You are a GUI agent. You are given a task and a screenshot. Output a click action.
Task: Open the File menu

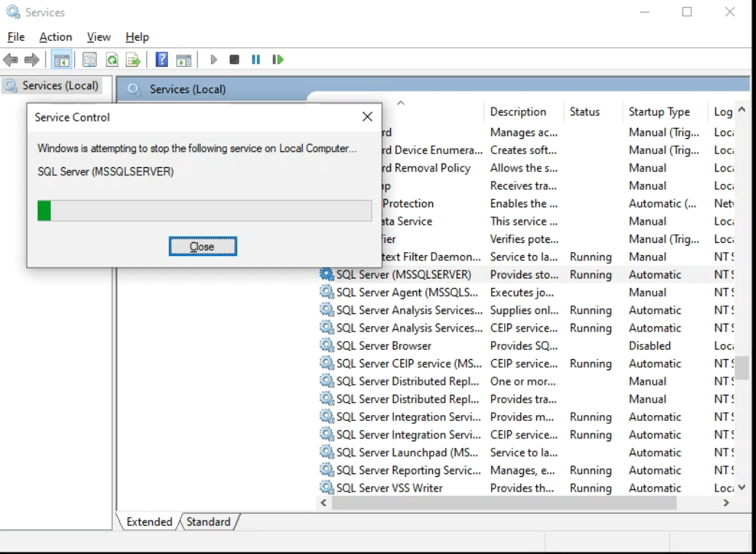coord(16,37)
